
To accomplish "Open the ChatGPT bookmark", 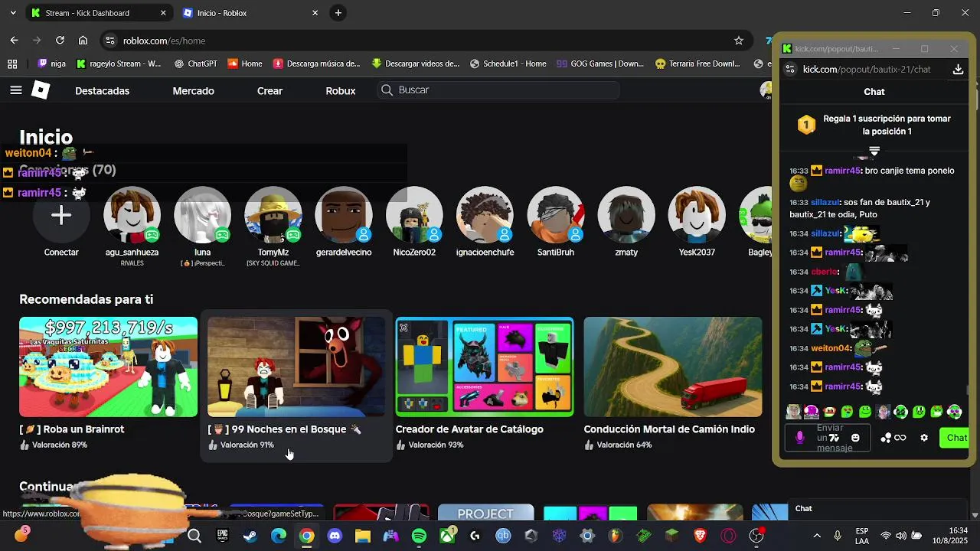I will tap(196, 64).
